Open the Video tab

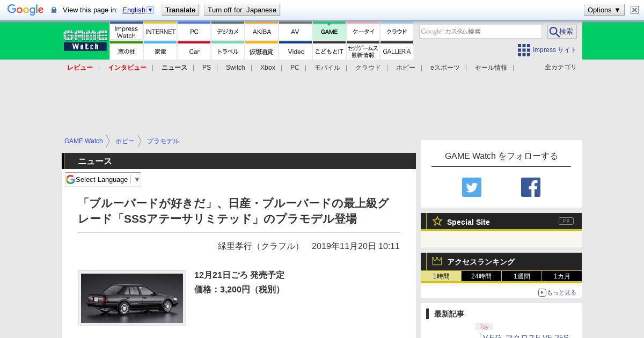pos(295,51)
